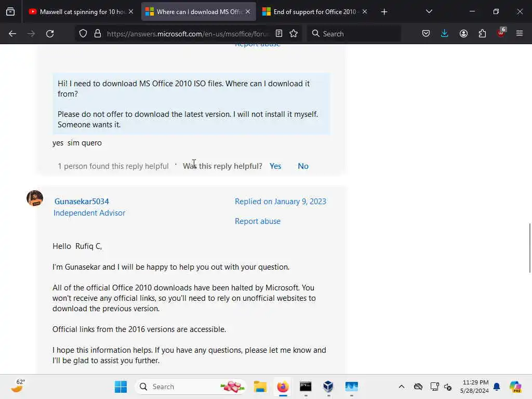Screen dimensions: 532x399
Task: Open the display network tray icon
Action: click(x=434, y=387)
